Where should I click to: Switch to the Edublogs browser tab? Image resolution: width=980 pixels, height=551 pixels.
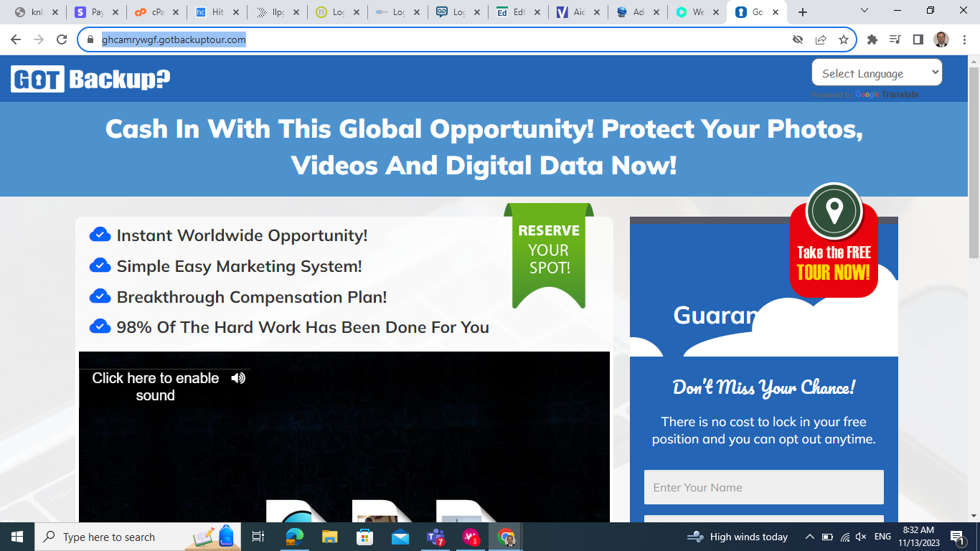pos(511,11)
